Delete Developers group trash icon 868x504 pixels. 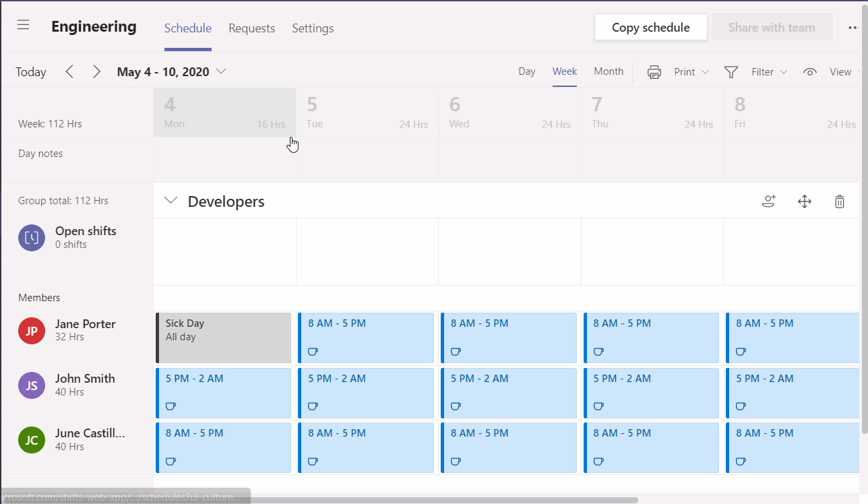(x=840, y=201)
